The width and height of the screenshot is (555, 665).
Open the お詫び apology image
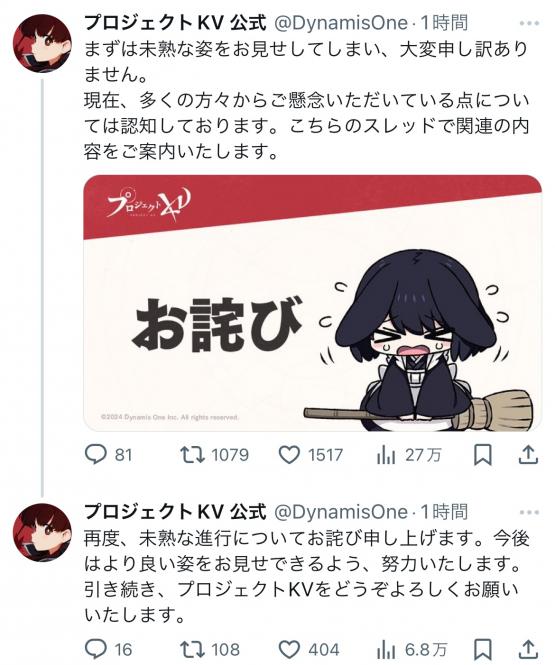tap(312, 303)
